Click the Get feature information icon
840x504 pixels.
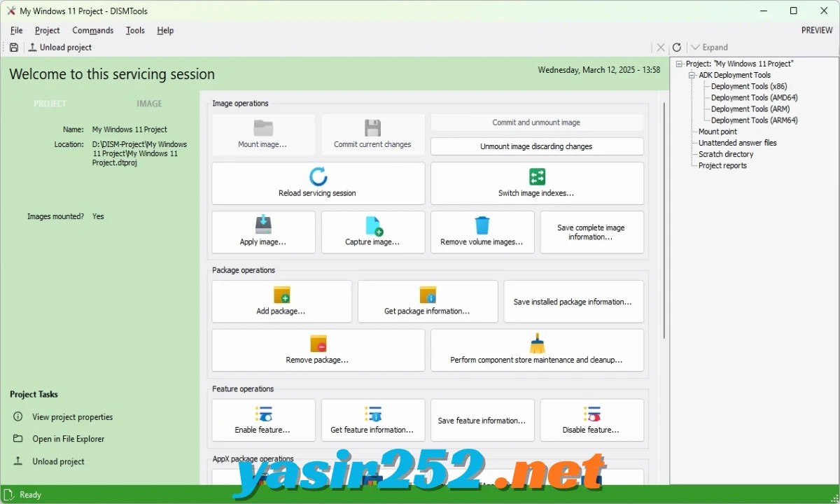tap(372, 414)
